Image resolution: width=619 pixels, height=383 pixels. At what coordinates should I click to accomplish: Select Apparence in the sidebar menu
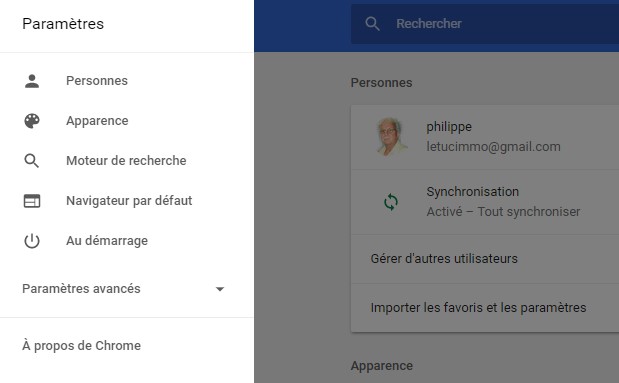click(x=97, y=121)
